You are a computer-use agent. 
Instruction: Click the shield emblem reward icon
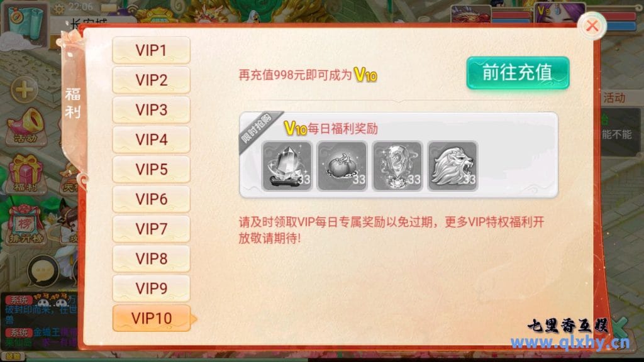(397, 166)
